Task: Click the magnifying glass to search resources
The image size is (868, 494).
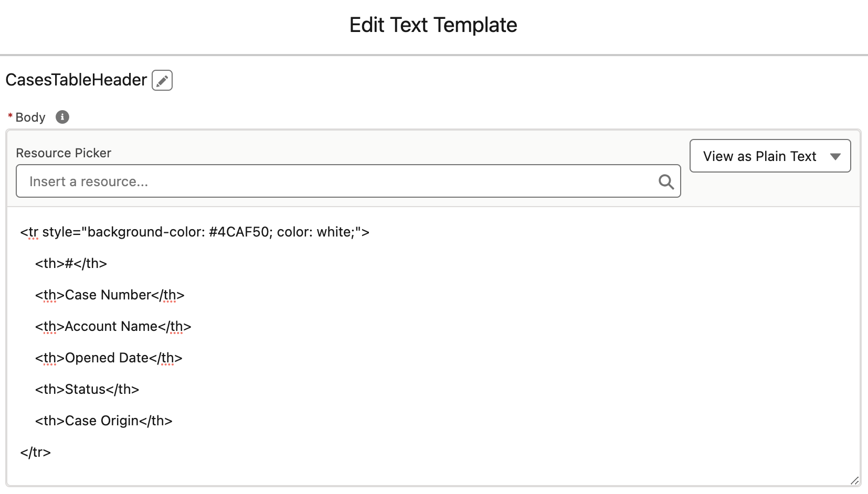Action: click(665, 181)
